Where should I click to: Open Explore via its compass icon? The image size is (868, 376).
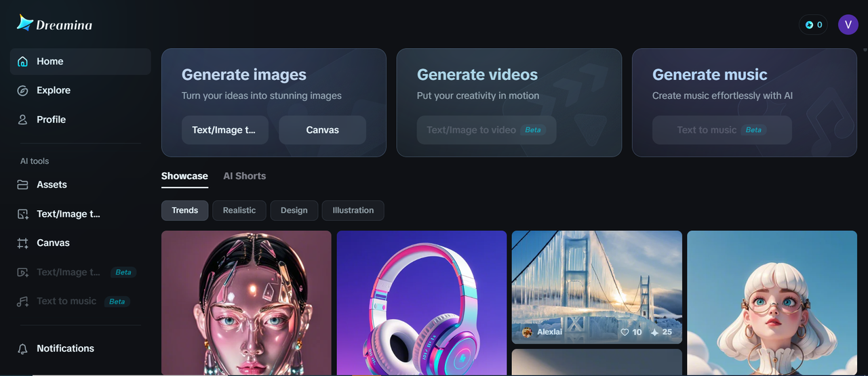(23, 91)
